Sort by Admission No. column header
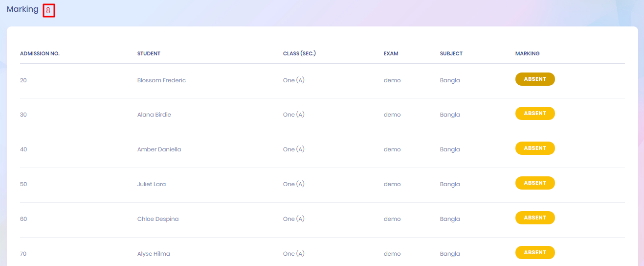The image size is (644, 266). coord(40,53)
